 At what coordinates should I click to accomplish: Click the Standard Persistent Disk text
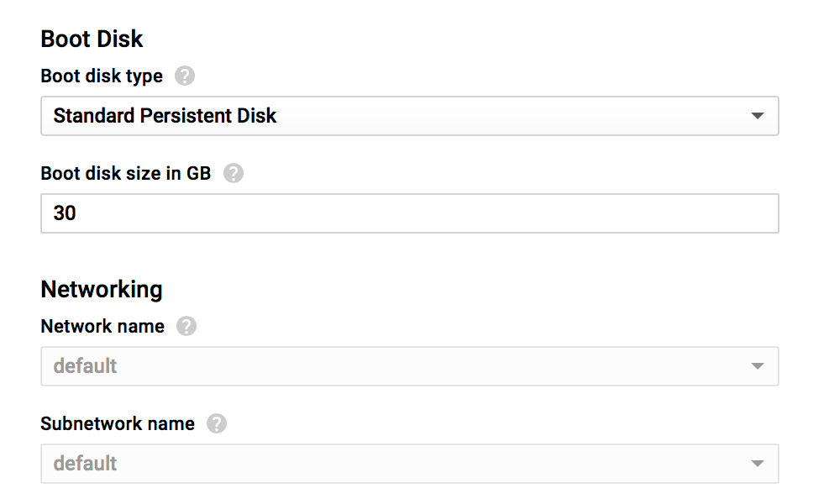pyautogui.click(x=165, y=116)
